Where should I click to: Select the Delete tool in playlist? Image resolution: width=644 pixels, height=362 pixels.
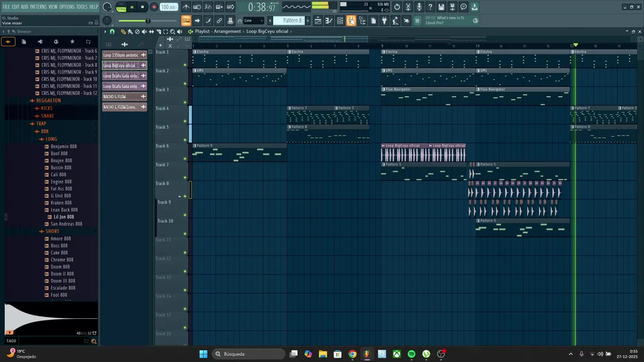point(137,31)
